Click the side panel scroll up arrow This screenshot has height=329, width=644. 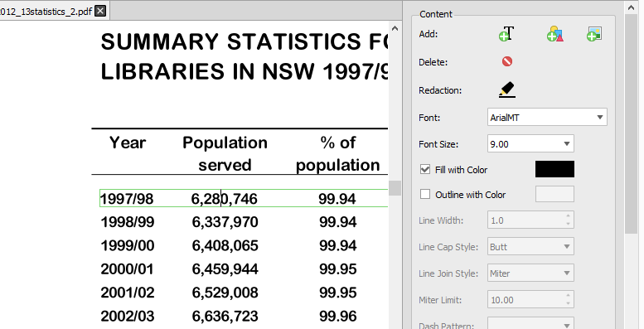[631, 7]
